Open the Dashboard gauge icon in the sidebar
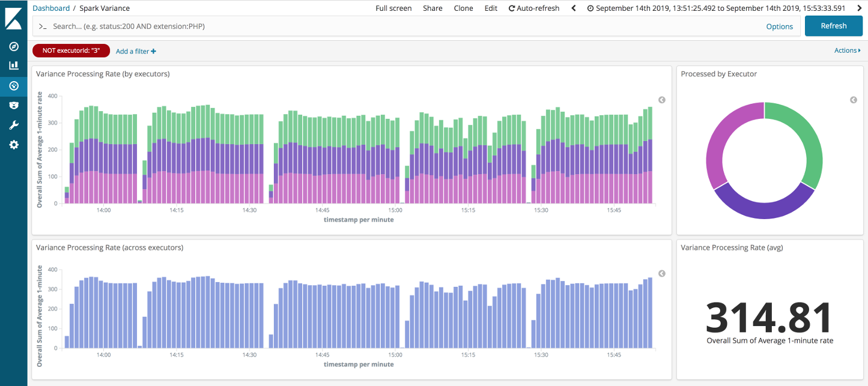868x386 pixels. coord(14,86)
